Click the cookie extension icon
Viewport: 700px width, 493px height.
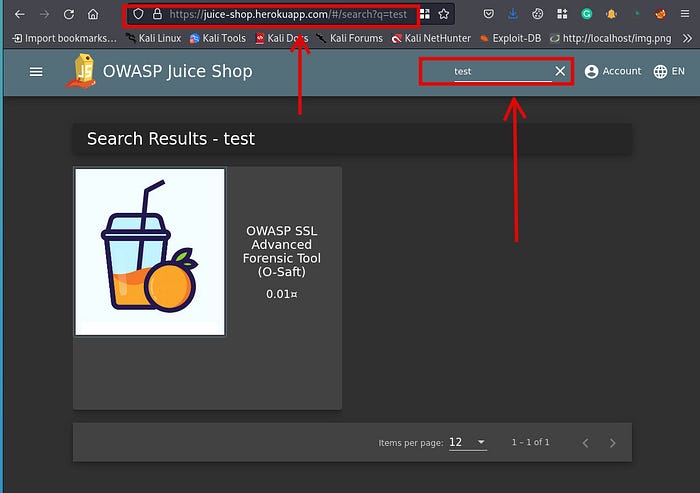(538, 14)
